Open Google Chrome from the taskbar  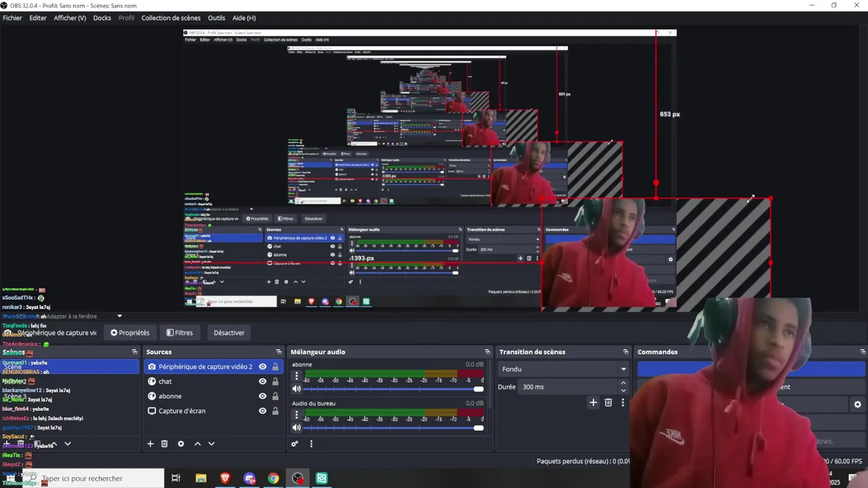273,479
